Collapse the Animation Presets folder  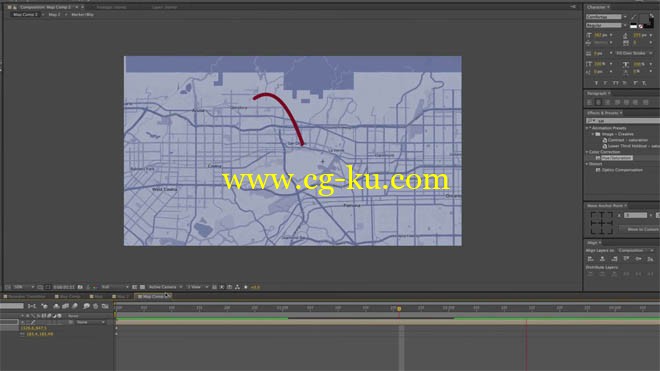[x=588, y=128]
